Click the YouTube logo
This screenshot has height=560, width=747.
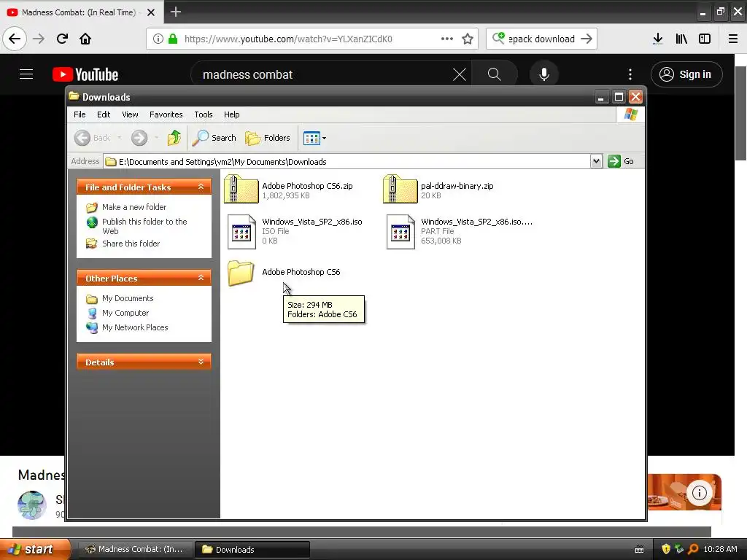[85, 74]
